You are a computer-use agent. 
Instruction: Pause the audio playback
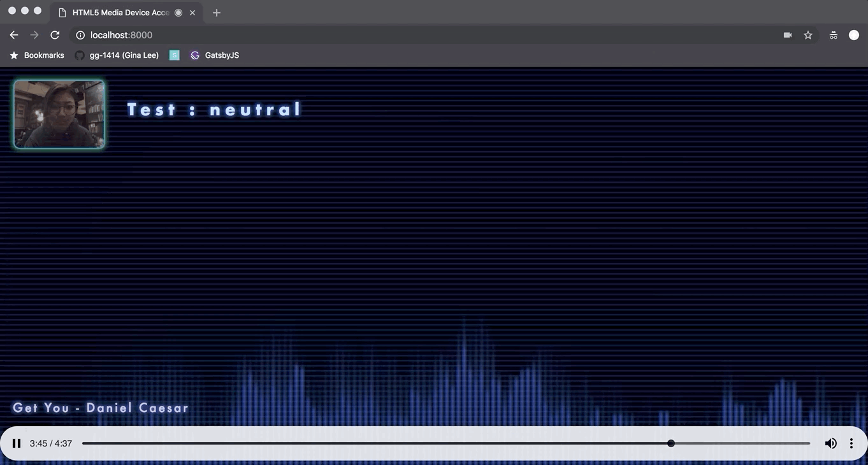(x=17, y=443)
